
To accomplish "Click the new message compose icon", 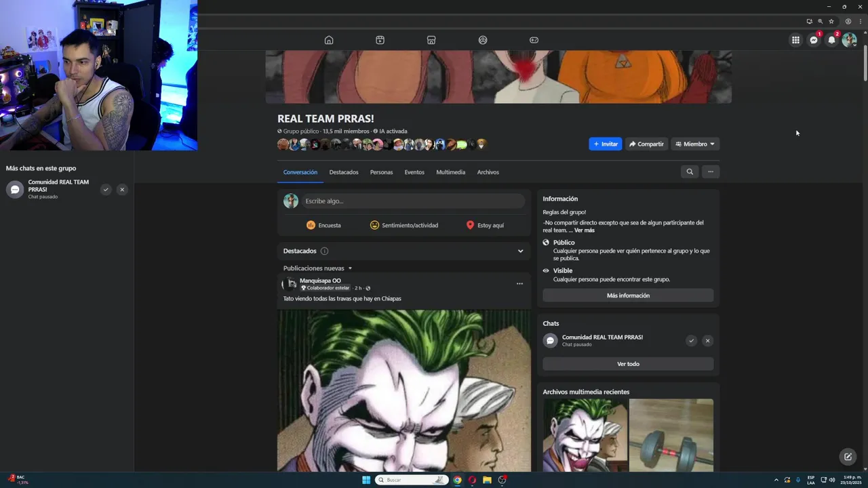I will (848, 457).
